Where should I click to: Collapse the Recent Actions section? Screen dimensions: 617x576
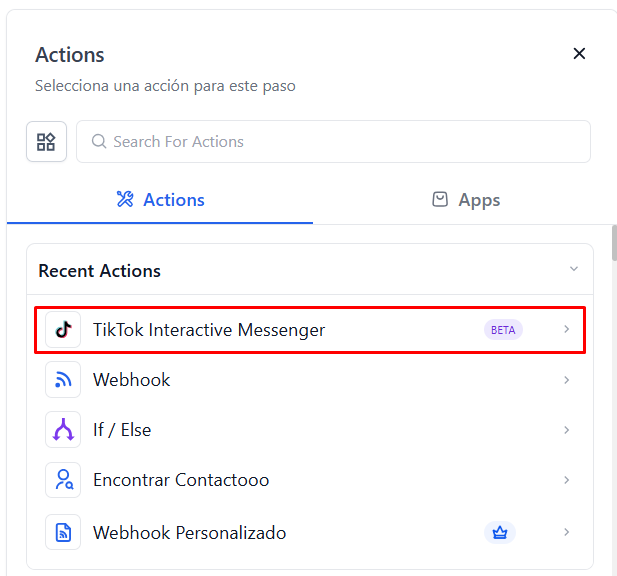(573, 269)
